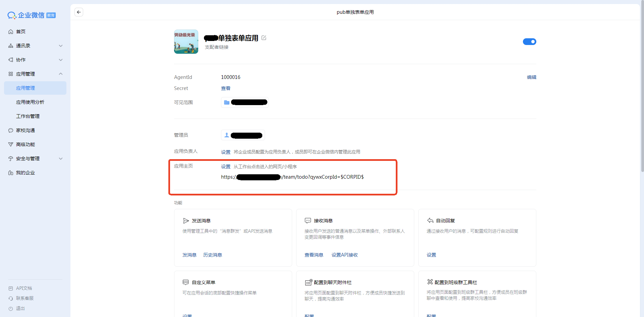Click the 退出 power icon

tap(11, 308)
